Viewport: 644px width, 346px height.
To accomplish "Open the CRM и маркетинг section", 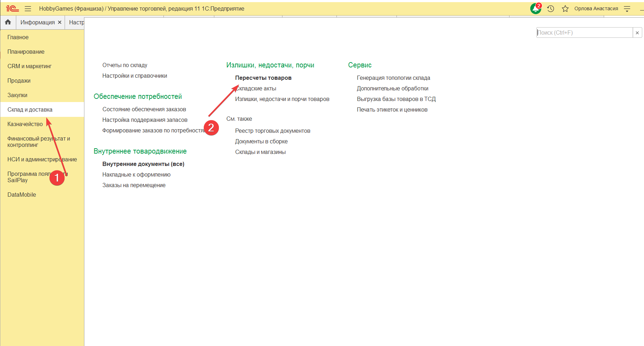I will coord(29,66).
